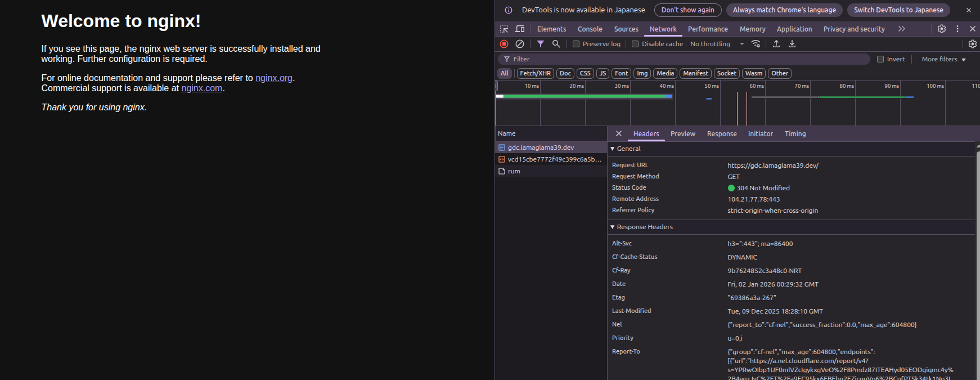
Task: Toggle the network filter funnel icon
Action: coord(541,44)
